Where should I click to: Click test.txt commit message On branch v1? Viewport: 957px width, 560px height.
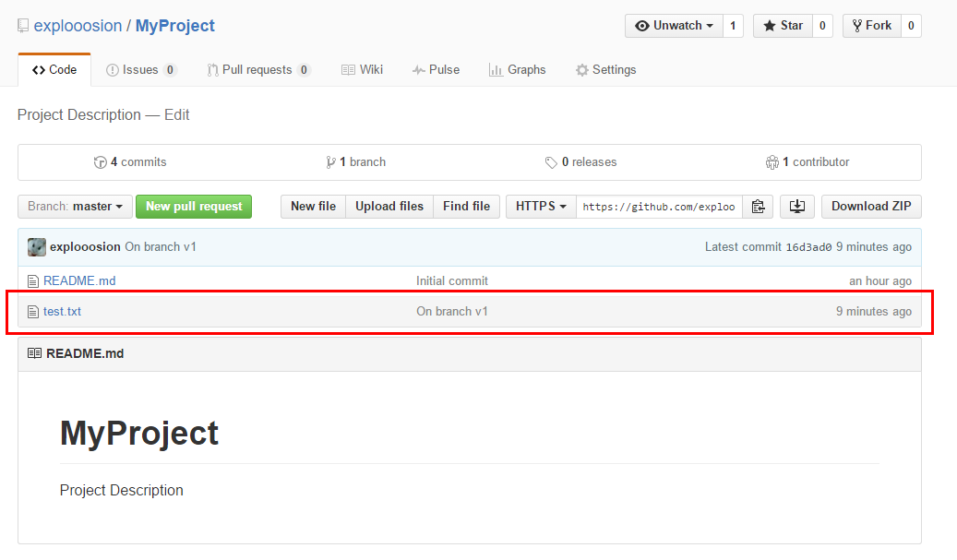click(452, 312)
